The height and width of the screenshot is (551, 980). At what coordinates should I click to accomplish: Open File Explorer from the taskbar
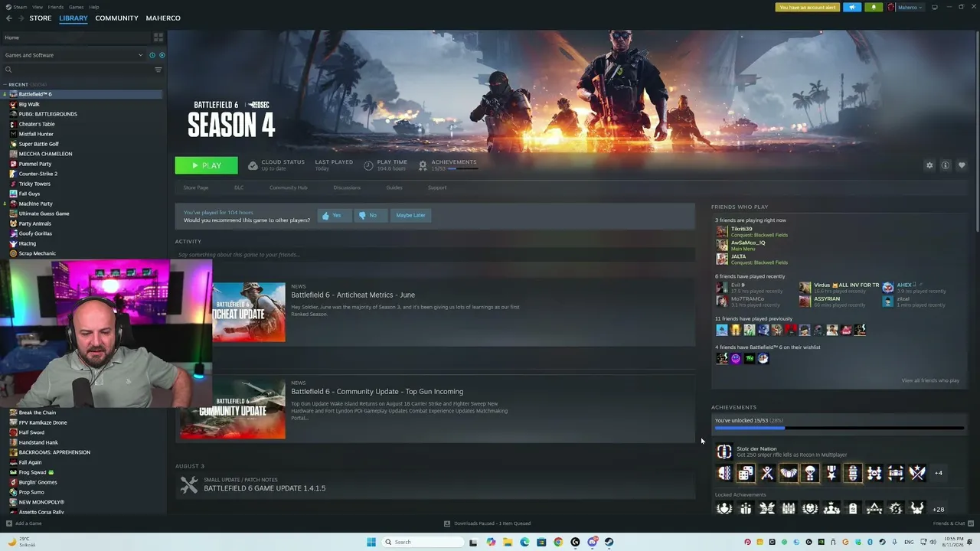tap(508, 542)
